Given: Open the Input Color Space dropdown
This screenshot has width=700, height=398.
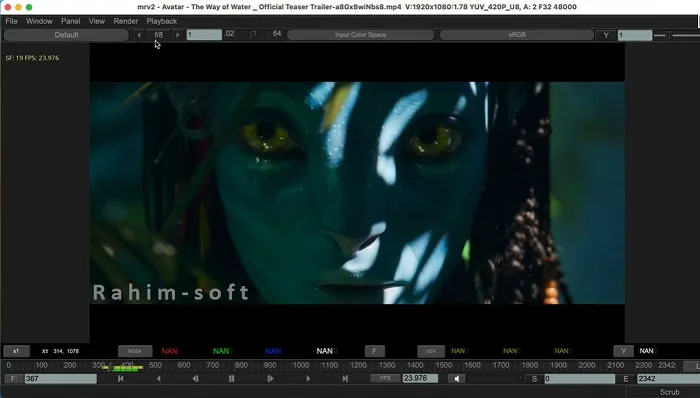Looking at the screenshot, I should tap(360, 35).
